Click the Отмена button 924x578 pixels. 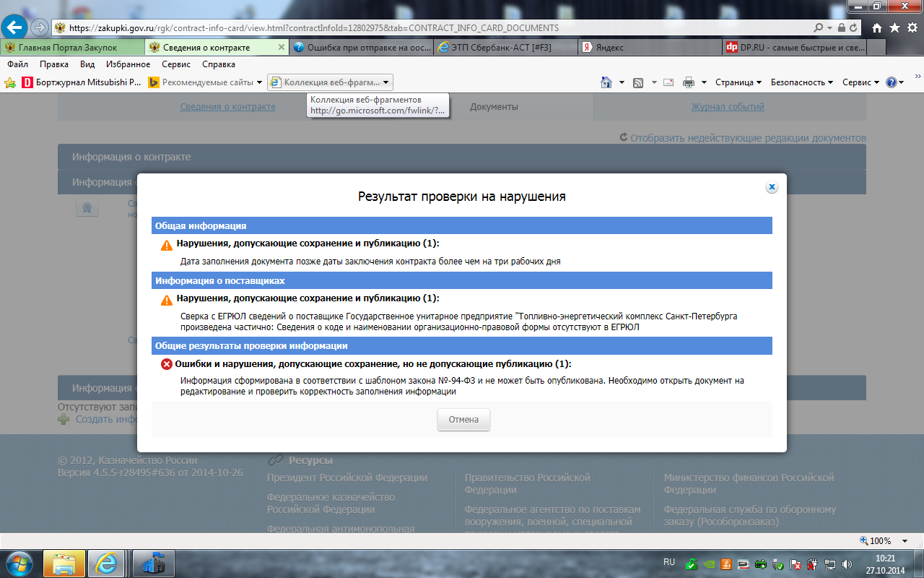coord(463,420)
